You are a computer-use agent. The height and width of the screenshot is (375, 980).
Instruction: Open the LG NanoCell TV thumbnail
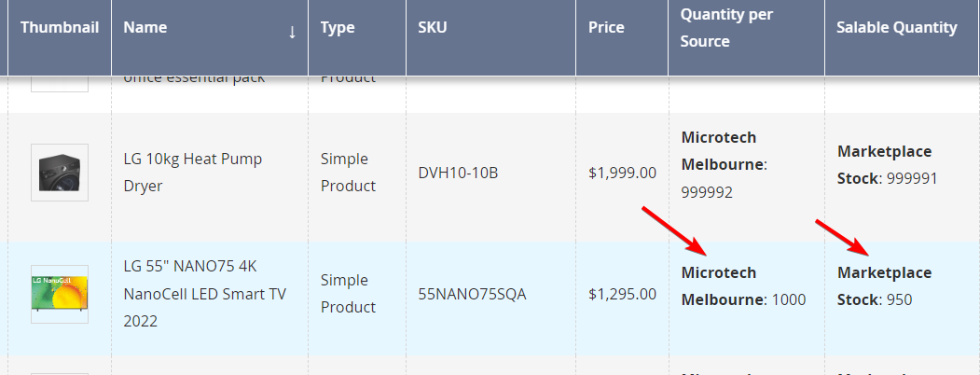tap(60, 294)
